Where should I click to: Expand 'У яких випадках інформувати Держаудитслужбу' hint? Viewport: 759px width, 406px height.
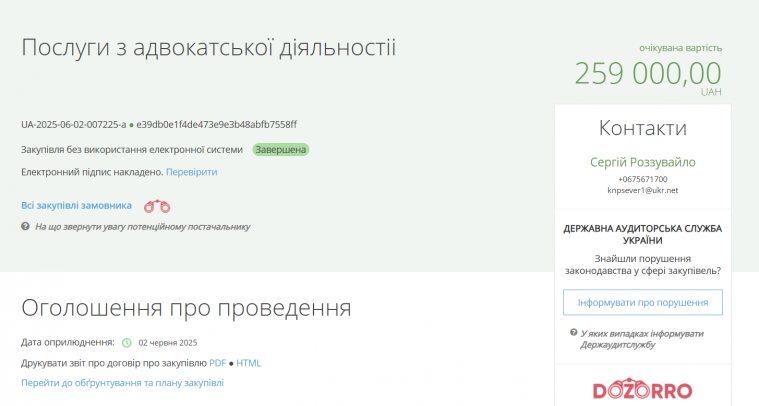(642, 339)
